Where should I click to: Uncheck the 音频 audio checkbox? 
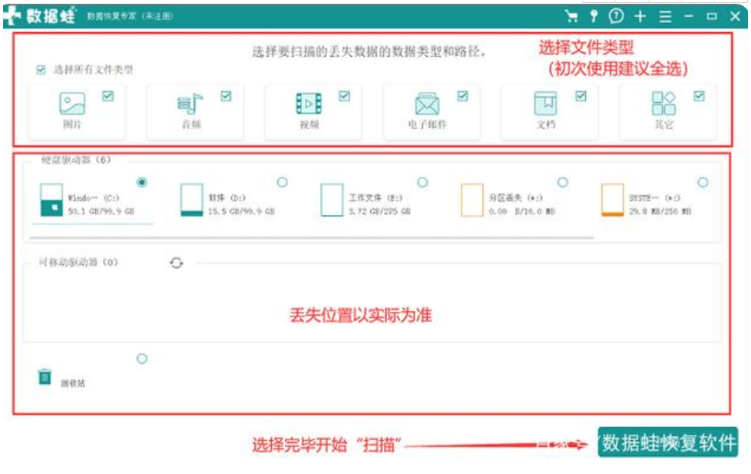pos(226,96)
